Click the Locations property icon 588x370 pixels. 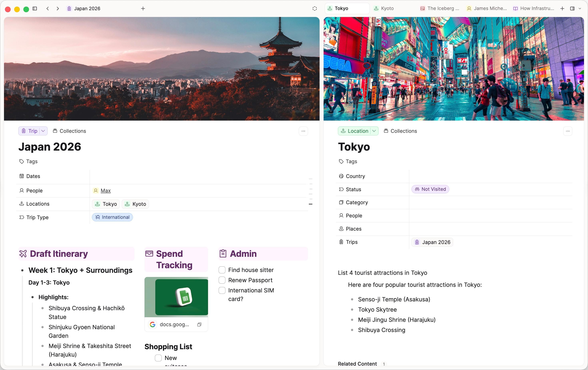[22, 204]
